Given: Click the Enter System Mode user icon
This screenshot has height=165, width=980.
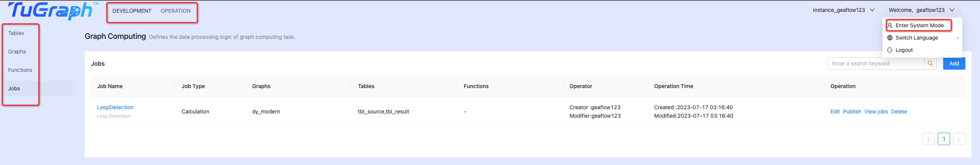Looking at the screenshot, I should click(x=890, y=25).
